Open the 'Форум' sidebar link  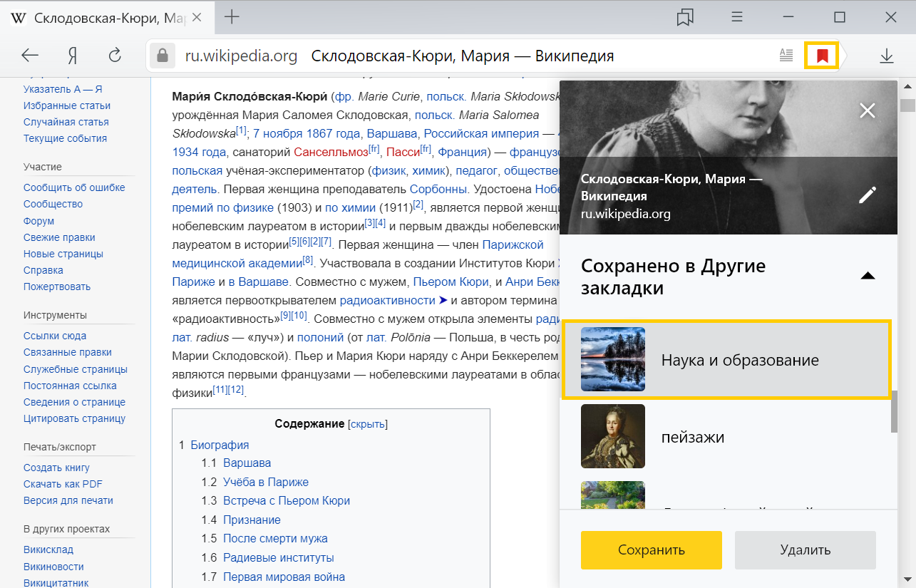pyautogui.click(x=38, y=221)
